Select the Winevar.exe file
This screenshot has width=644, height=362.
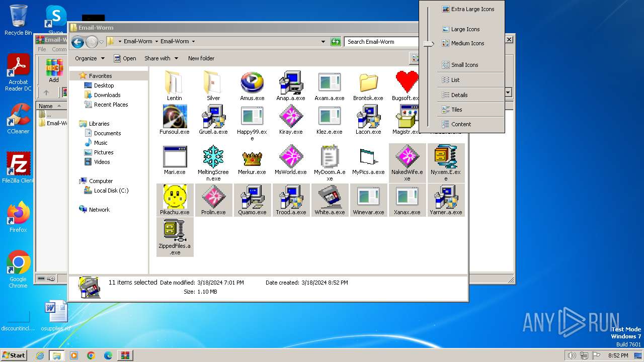368,200
